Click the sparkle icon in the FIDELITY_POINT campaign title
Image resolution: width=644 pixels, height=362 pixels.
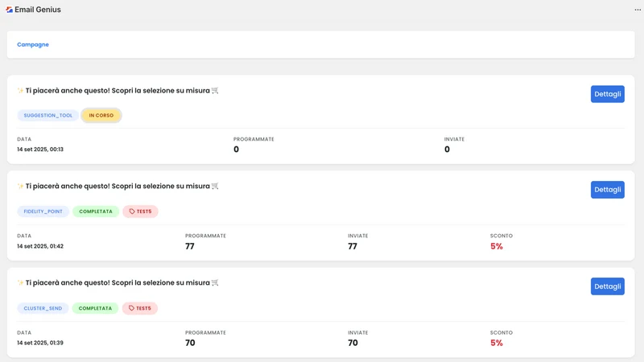pos(20,186)
